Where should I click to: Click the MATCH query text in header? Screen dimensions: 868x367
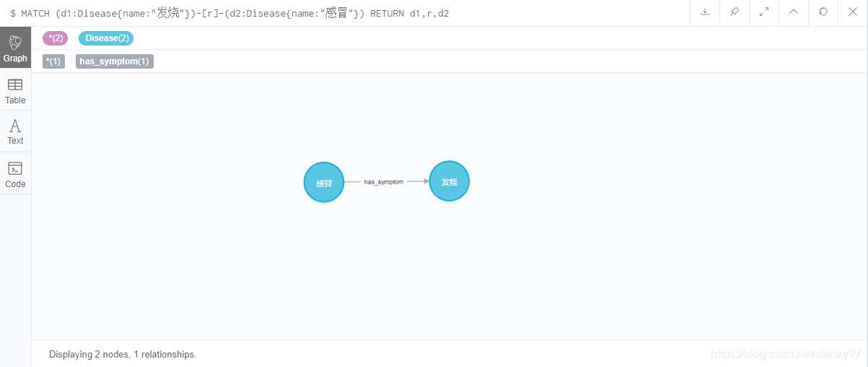click(x=229, y=13)
